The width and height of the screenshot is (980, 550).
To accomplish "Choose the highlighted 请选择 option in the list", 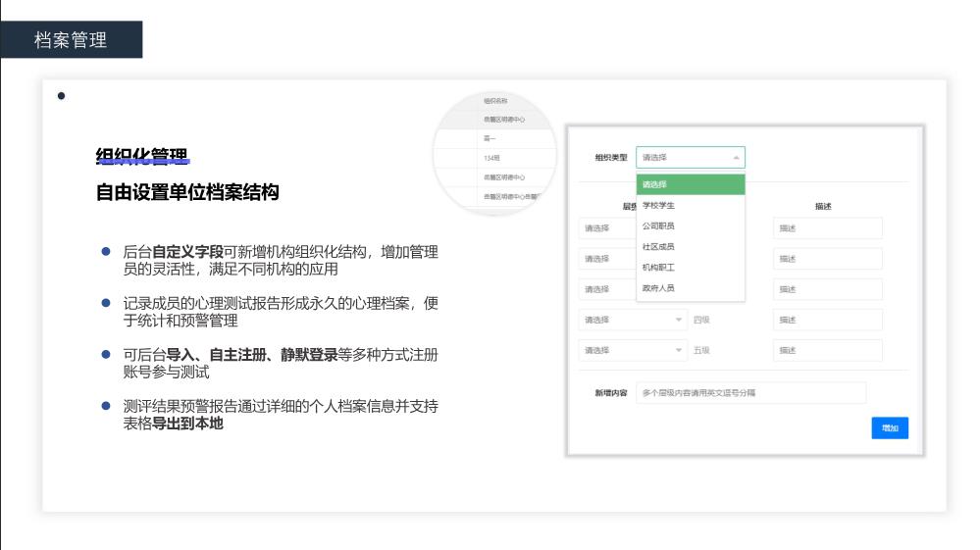I will click(690, 184).
